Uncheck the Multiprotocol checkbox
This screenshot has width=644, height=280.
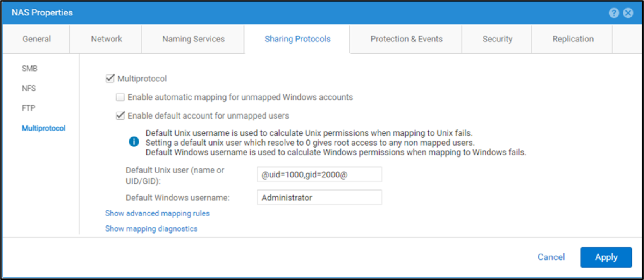110,78
